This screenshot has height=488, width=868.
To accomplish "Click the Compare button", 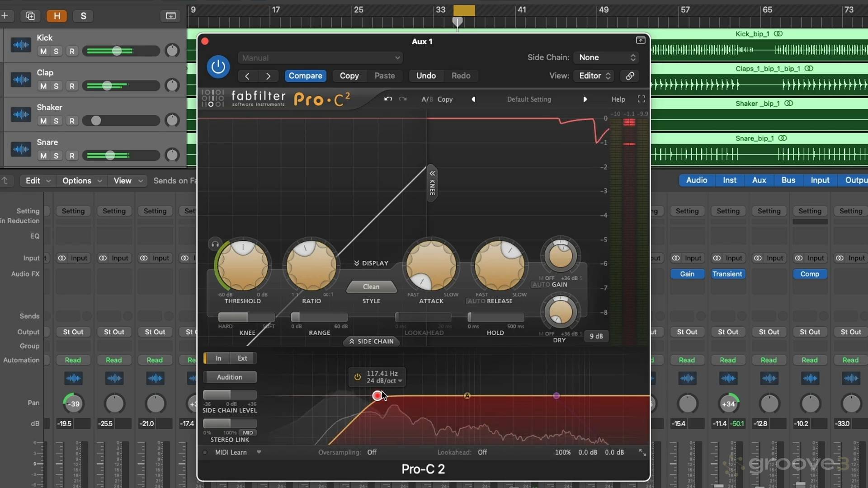I will pos(305,76).
